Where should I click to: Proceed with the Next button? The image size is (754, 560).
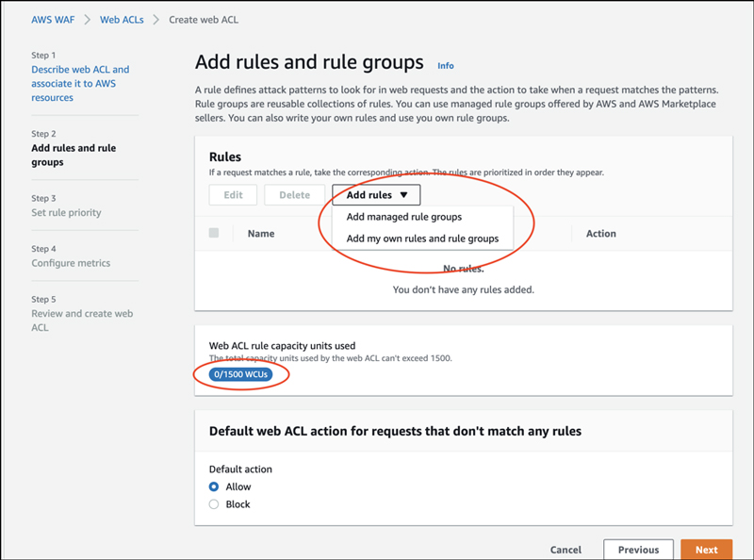coord(706,550)
